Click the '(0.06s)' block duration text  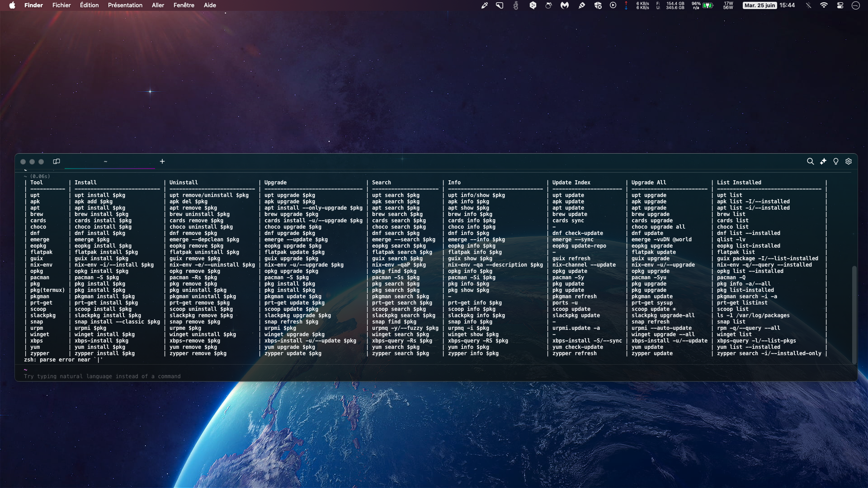40,176
